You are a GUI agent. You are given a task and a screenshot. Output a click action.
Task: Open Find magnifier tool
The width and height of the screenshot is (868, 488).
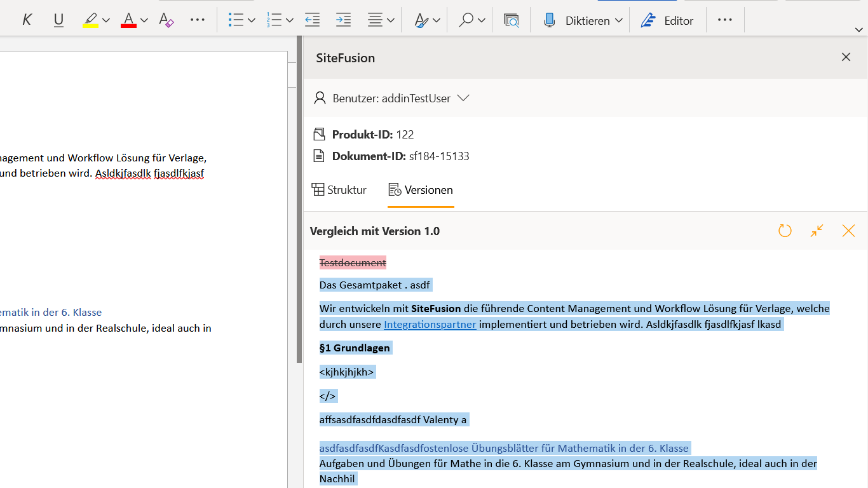pyautogui.click(x=466, y=20)
